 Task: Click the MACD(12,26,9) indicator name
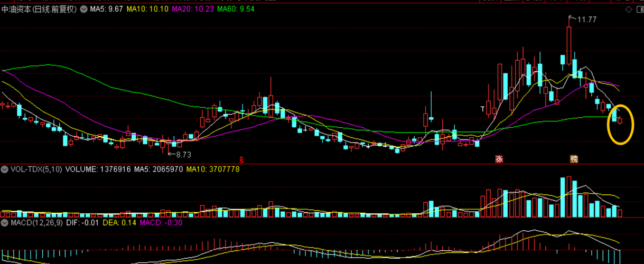[x=37, y=223]
